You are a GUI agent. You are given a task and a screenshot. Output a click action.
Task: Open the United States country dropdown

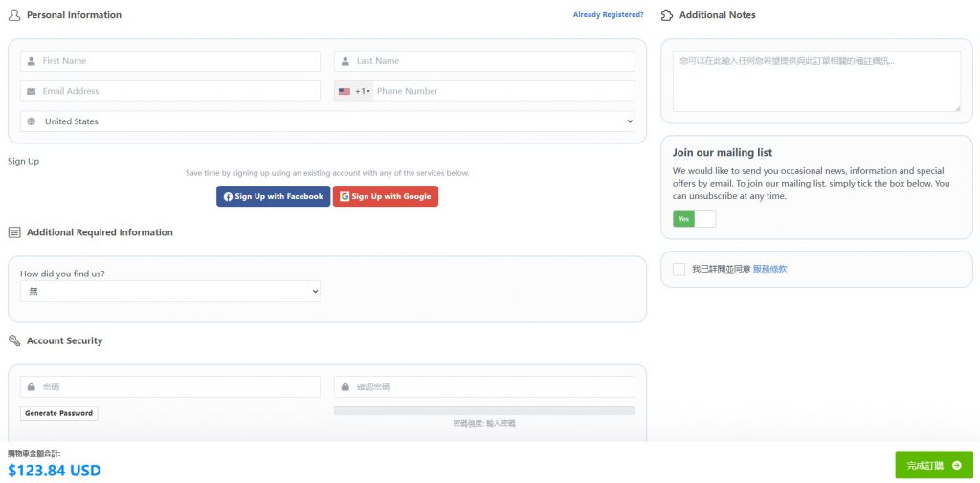tap(327, 121)
